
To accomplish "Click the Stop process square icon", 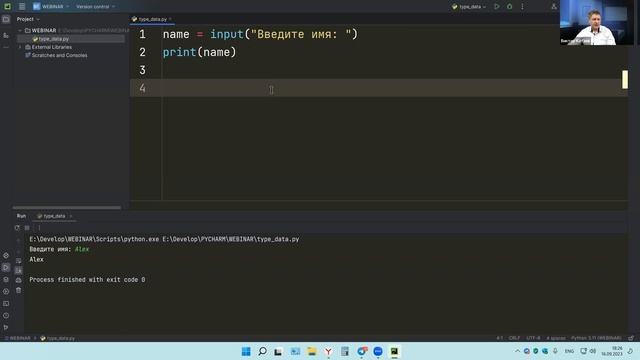I will click(27, 228).
